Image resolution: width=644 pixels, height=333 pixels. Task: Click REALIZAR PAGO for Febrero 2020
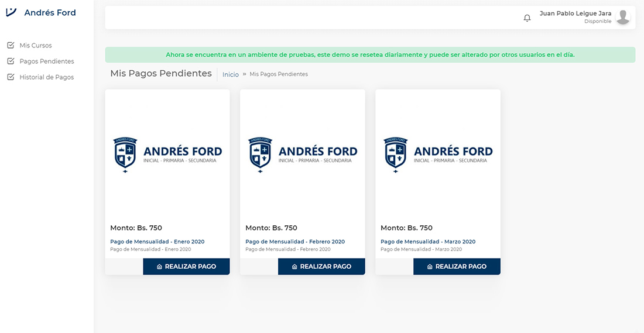click(x=321, y=266)
